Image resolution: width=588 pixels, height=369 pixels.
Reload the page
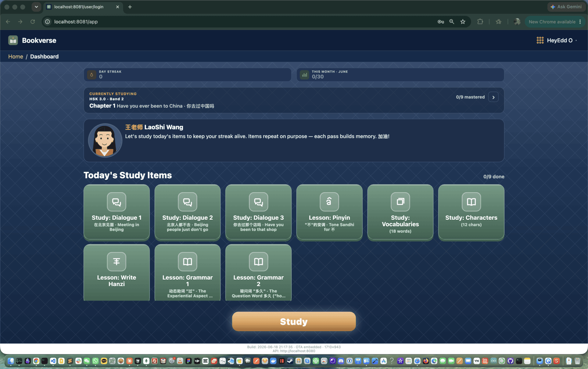33,22
